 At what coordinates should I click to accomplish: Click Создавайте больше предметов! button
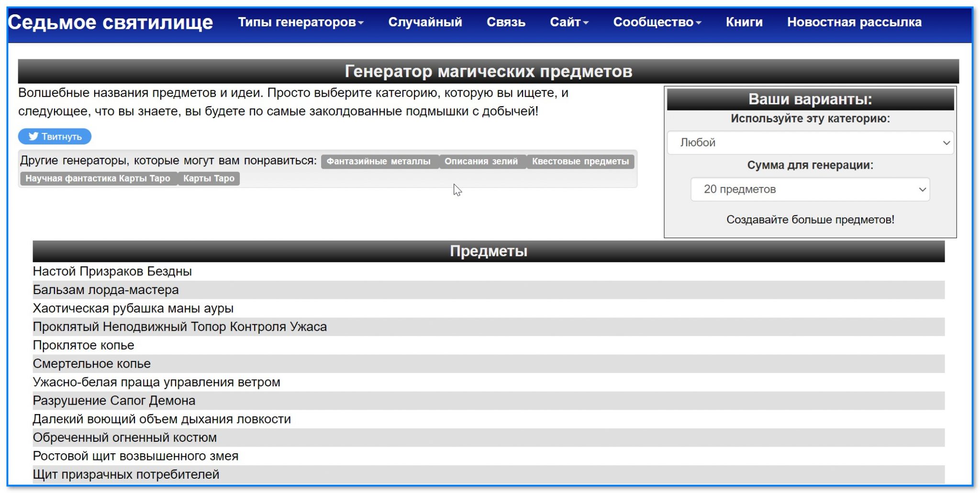pyautogui.click(x=810, y=219)
